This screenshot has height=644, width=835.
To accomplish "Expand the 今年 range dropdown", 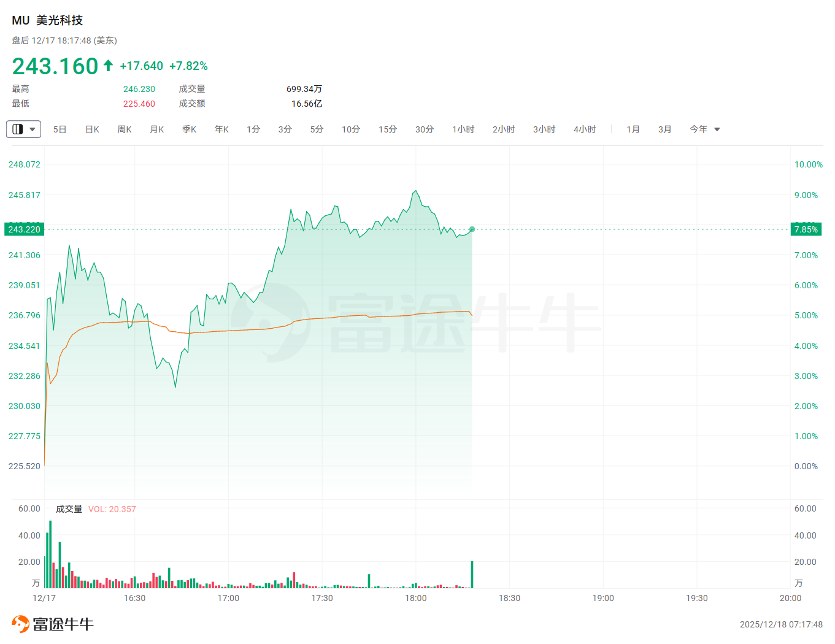I will [x=704, y=129].
